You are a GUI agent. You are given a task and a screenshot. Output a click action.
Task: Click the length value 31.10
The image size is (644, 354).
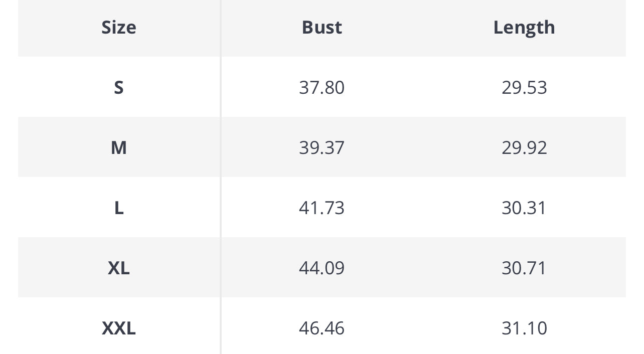pyautogui.click(x=524, y=328)
